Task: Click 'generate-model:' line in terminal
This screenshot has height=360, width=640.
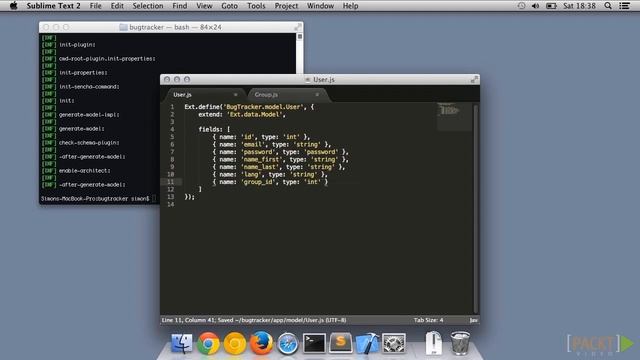Action: click(82, 129)
